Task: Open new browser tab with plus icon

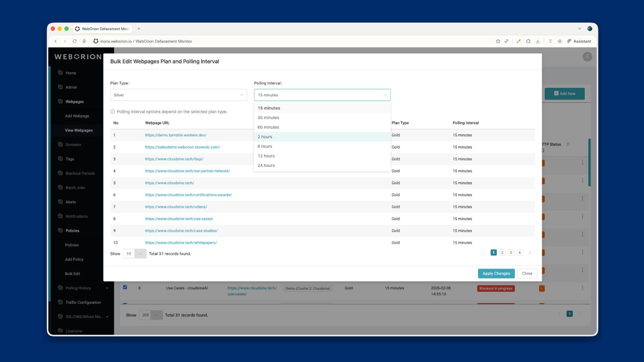Action: 139,29
